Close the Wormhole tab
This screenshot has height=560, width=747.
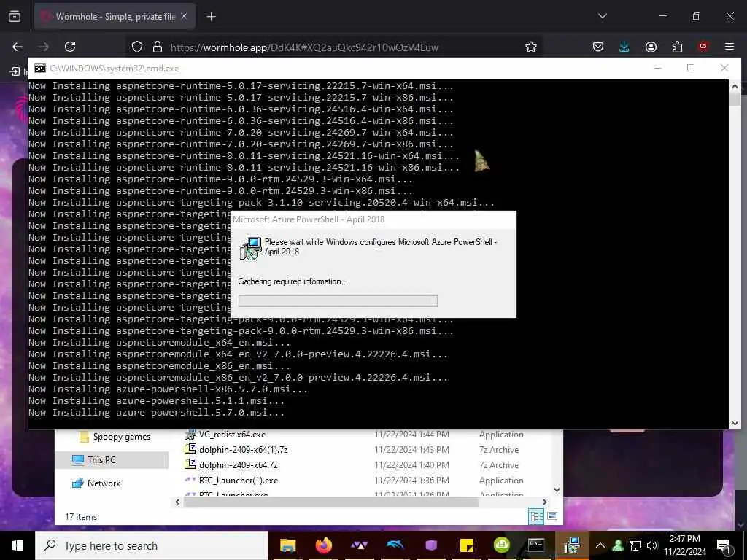click(x=184, y=17)
